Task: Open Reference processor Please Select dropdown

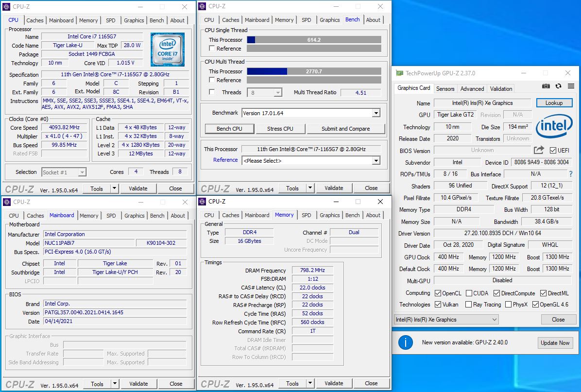Action: point(376,161)
